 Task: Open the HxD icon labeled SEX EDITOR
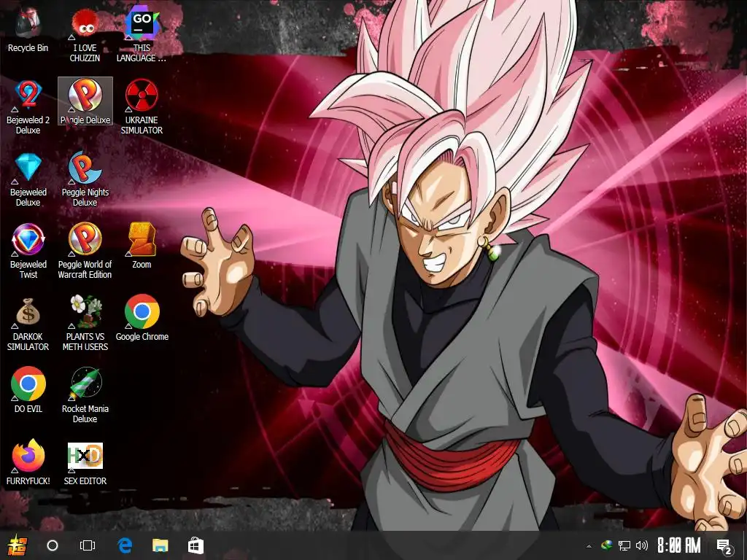[x=85, y=464]
